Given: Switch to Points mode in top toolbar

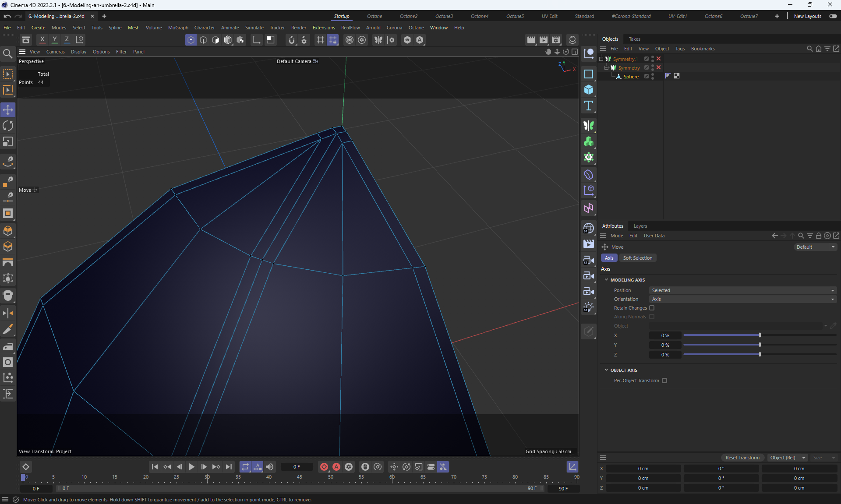Looking at the screenshot, I should [191, 40].
